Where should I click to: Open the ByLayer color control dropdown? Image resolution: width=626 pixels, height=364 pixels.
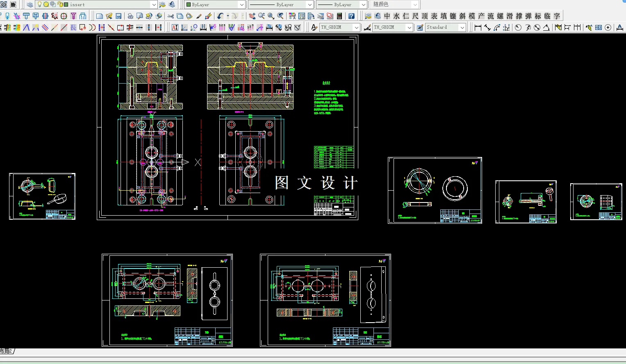(x=241, y=5)
